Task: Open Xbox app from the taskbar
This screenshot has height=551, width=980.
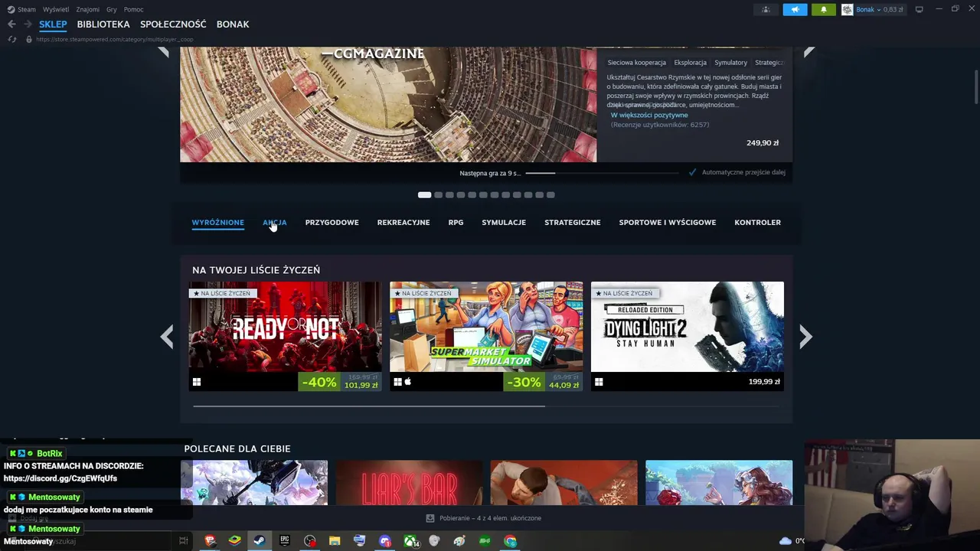Action: [x=410, y=541]
